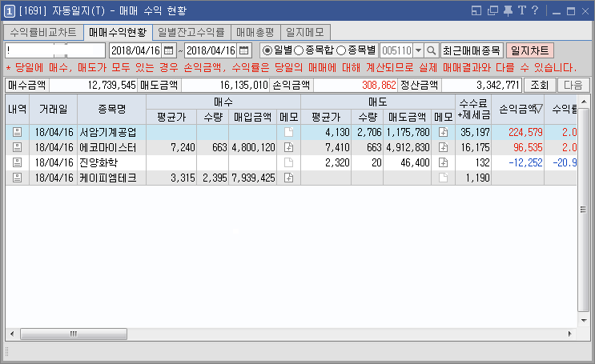
Task: Click the duplicate window icon in title bar
Action: point(492,10)
